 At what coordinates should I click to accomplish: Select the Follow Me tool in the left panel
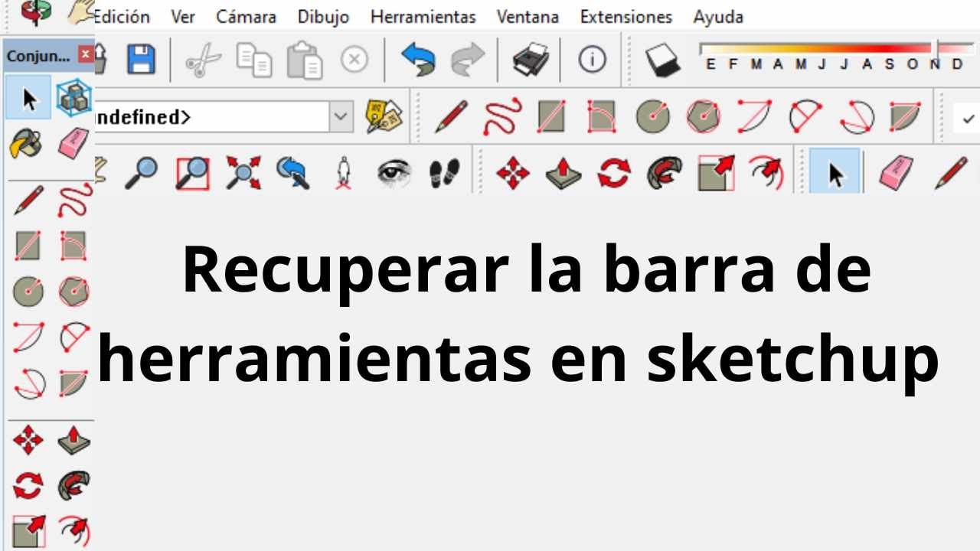tap(73, 486)
